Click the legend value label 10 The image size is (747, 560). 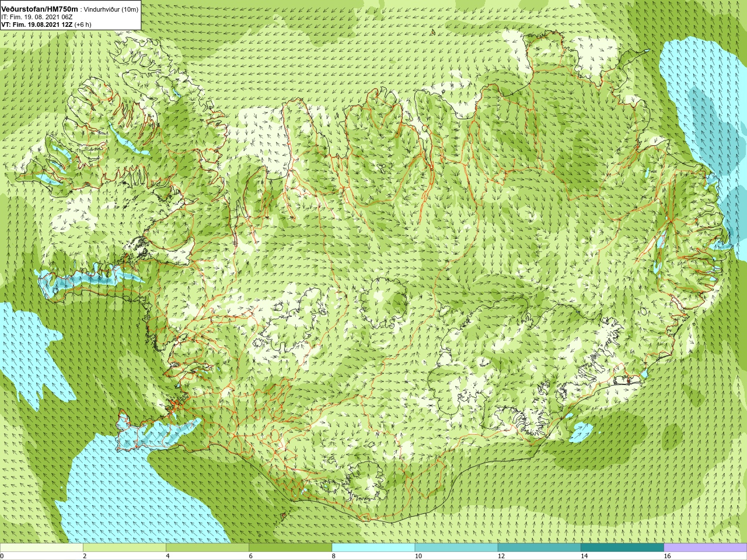418,556
